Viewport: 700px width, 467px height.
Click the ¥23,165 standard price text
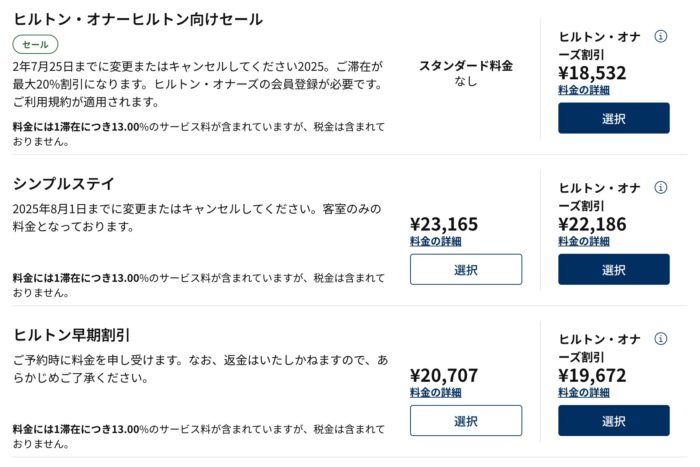point(444,224)
